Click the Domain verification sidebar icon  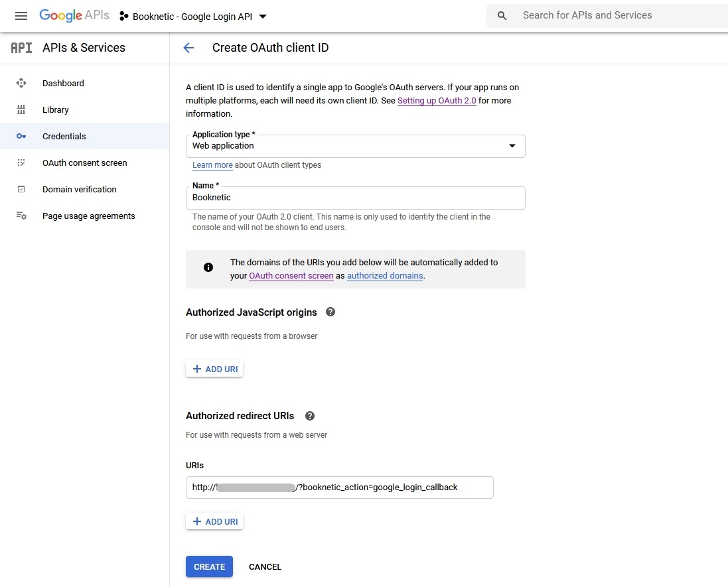click(x=21, y=189)
